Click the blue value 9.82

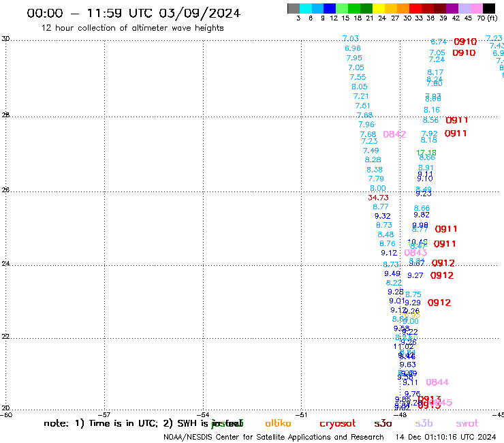pyautogui.click(x=422, y=215)
